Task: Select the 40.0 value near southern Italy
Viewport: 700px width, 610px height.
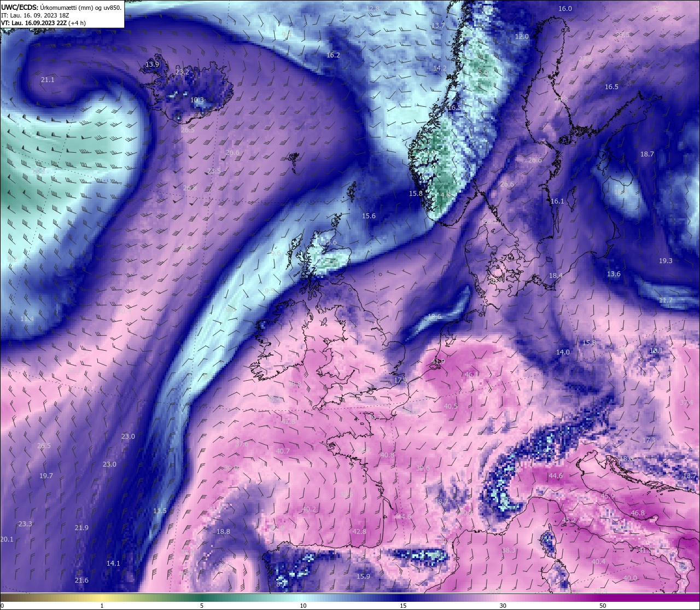Action: [630, 578]
